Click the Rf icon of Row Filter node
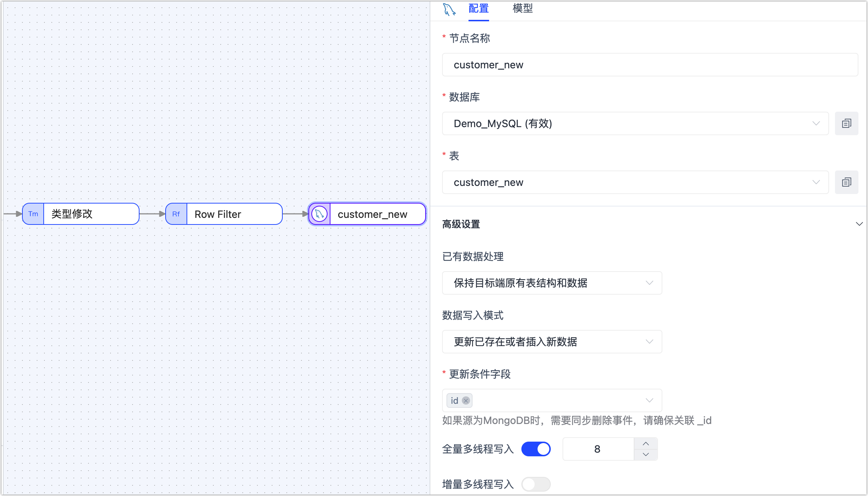This screenshot has width=868, height=496. (176, 214)
